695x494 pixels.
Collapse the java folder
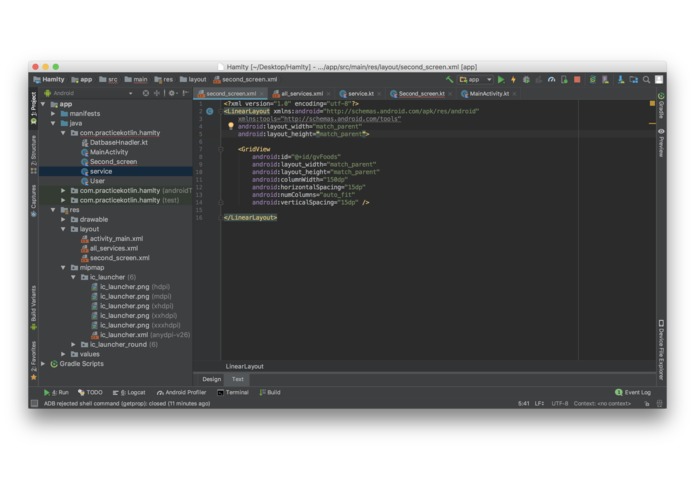[x=53, y=123]
